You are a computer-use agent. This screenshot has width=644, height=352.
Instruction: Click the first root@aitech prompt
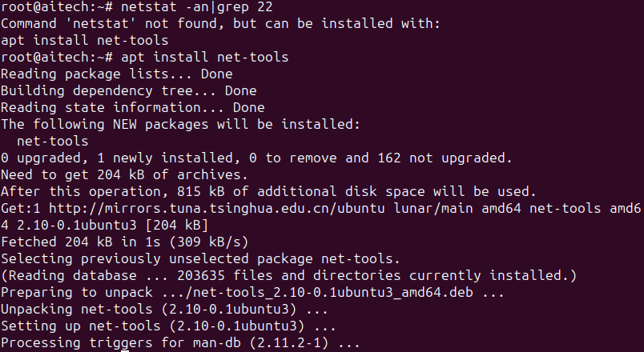point(57,7)
